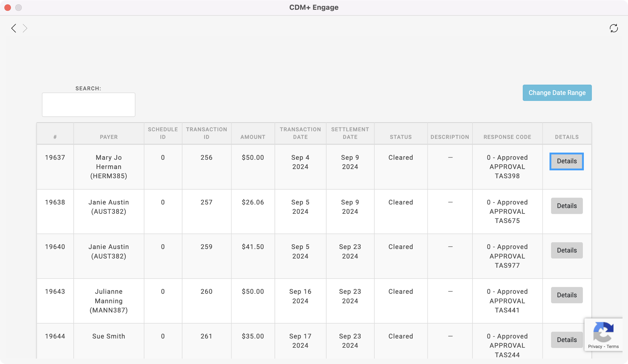Click the Privacy link in reCAPTCHA
The image size is (628, 364).
click(x=595, y=347)
